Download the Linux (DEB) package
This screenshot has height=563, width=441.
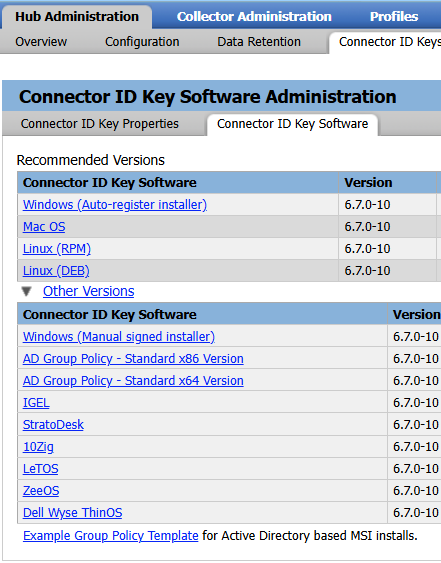click(56, 270)
